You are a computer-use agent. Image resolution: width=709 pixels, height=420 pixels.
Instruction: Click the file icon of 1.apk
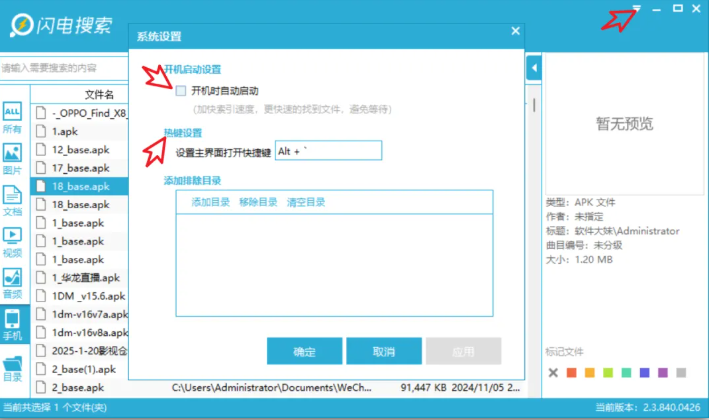[41, 131]
